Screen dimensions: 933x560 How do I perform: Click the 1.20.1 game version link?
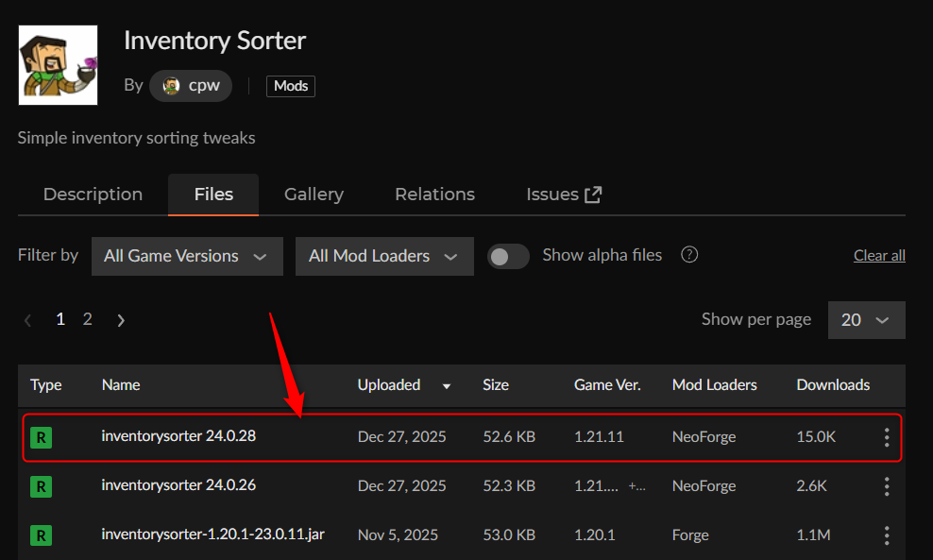594,535
